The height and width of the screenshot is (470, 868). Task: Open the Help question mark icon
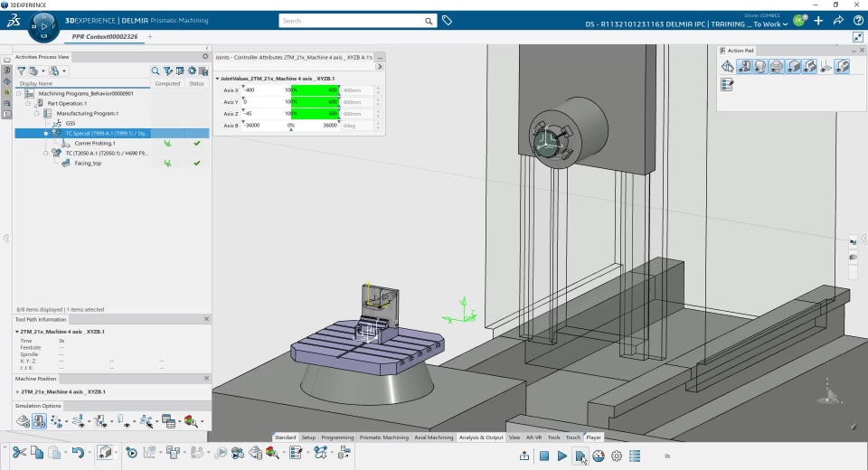coord(858,21)
